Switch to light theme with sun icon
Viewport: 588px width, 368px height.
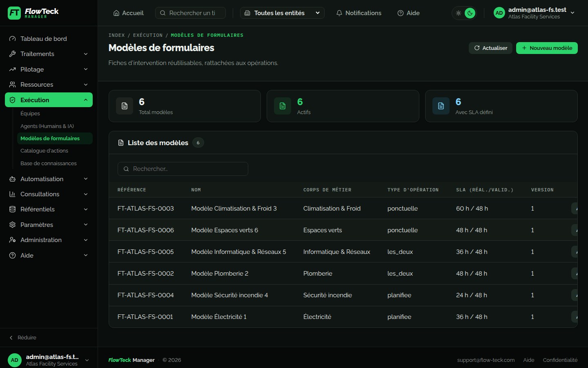[459, 13]
